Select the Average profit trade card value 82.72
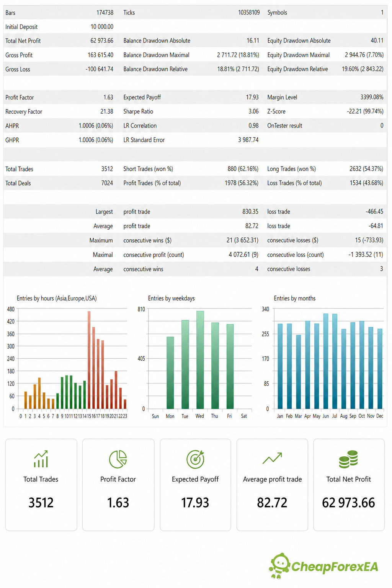 point(272,503)
